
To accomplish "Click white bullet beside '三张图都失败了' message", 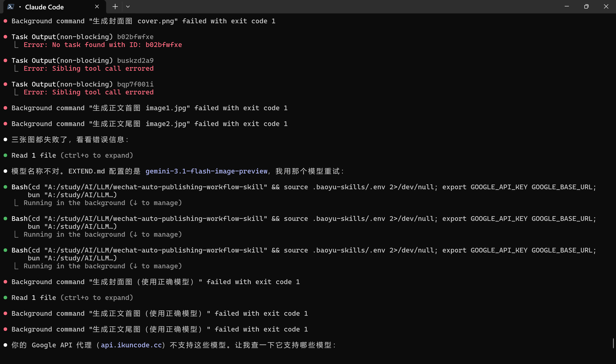I will point(5,139).
